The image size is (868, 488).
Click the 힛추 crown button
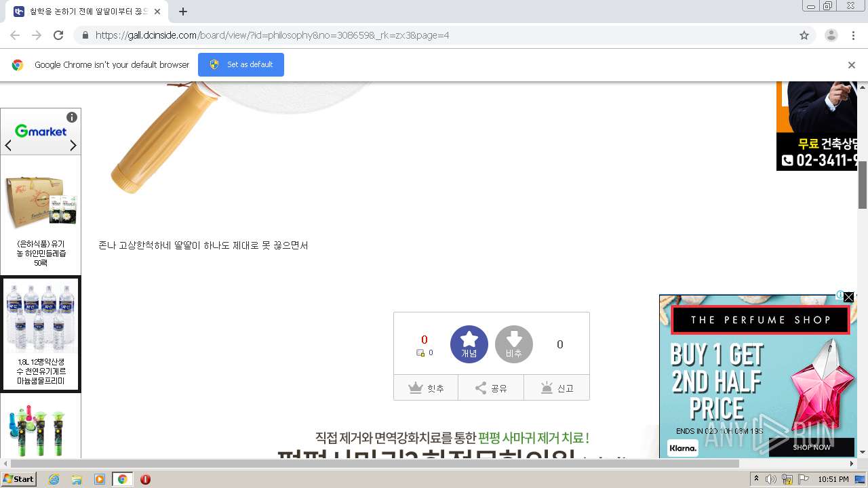point(426,388)
